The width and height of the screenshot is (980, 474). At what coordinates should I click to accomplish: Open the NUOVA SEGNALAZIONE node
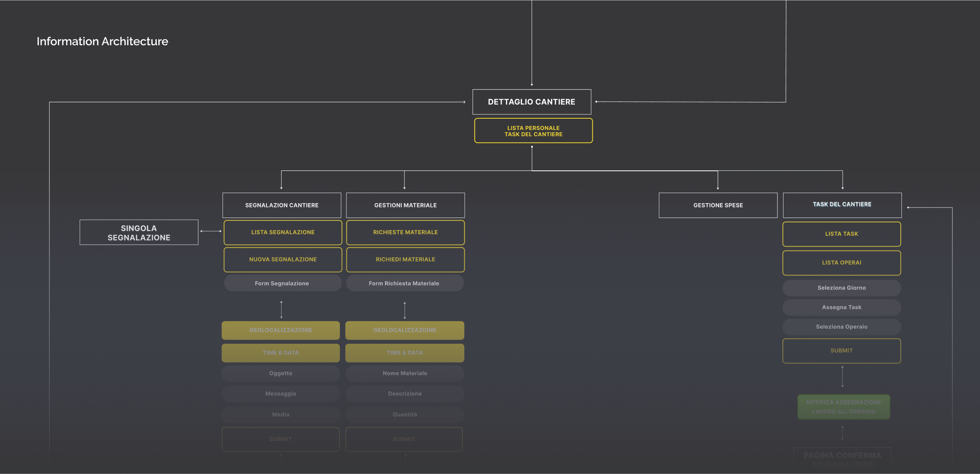tap(283, 260)
